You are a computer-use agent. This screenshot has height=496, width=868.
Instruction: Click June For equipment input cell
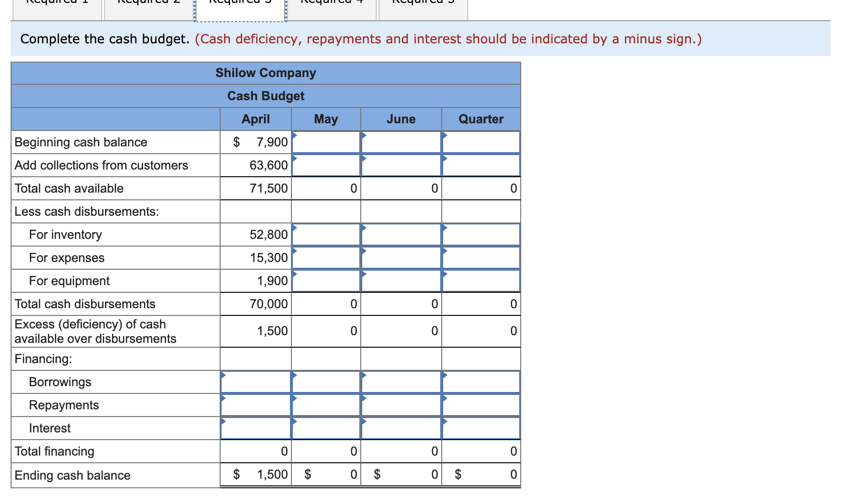click(x=401, y=281)
